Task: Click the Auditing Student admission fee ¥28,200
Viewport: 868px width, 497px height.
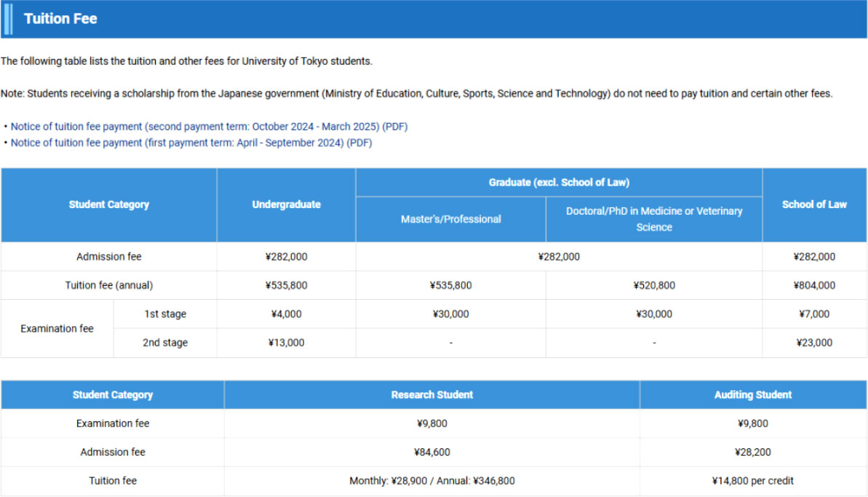Action: pyautogui.click(x=753, y=453)
